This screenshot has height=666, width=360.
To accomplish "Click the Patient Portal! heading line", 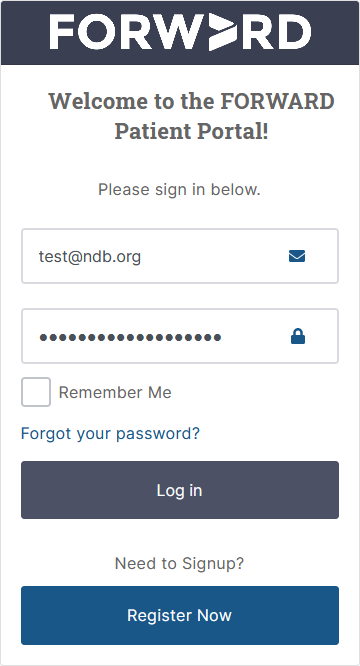I will [191, 131].
